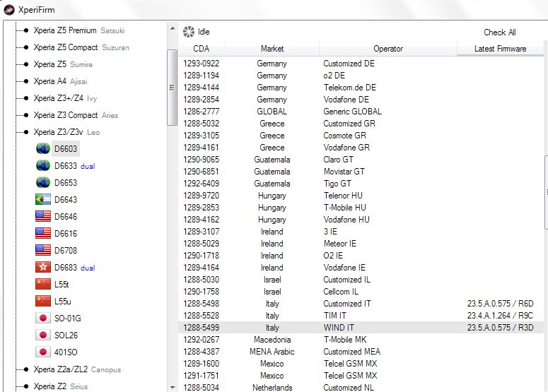548x392 pixels.
Task: Click the Operator column header
Action: pyautogui.click(x=387, y=49)
